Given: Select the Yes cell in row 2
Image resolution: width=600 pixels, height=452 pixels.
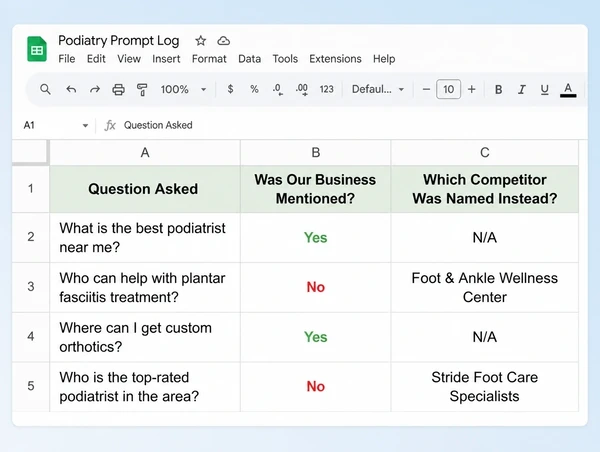Looking at the screenshot, I should pyautogui.click(x=315, y=237).
